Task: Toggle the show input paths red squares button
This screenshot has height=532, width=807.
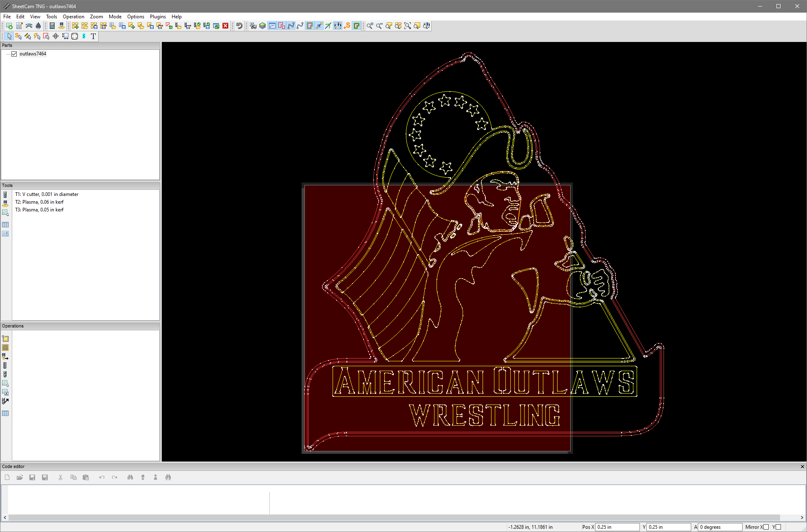Action: point(281,26)
